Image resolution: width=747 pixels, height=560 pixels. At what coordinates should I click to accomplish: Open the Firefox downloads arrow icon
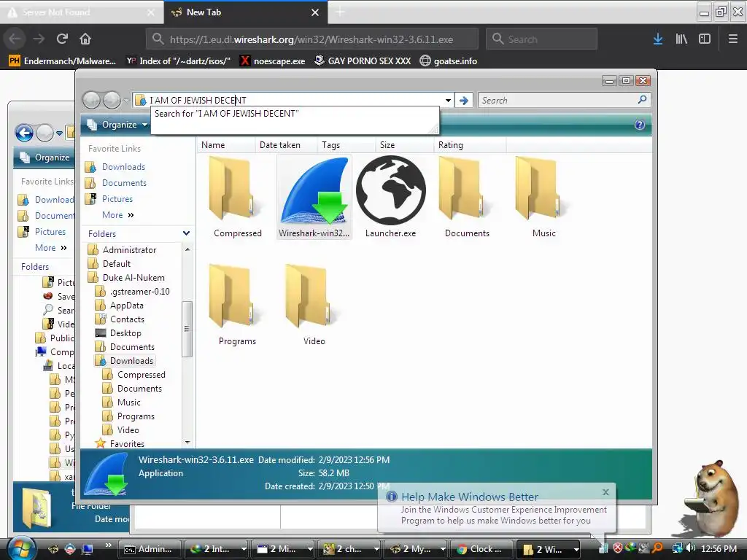[658, 39]
